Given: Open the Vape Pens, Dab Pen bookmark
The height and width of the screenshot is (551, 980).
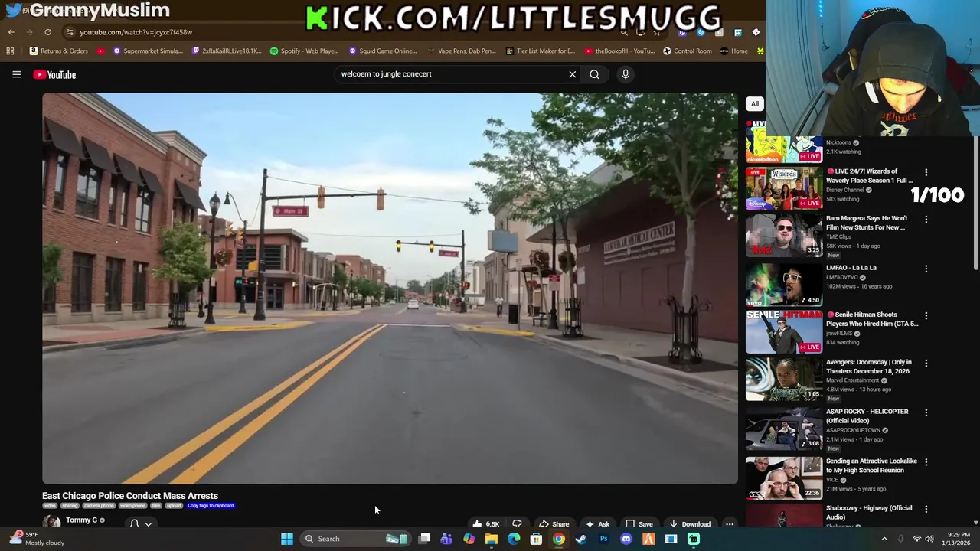Looking at the screenshot, I should (x=461, y=51).
